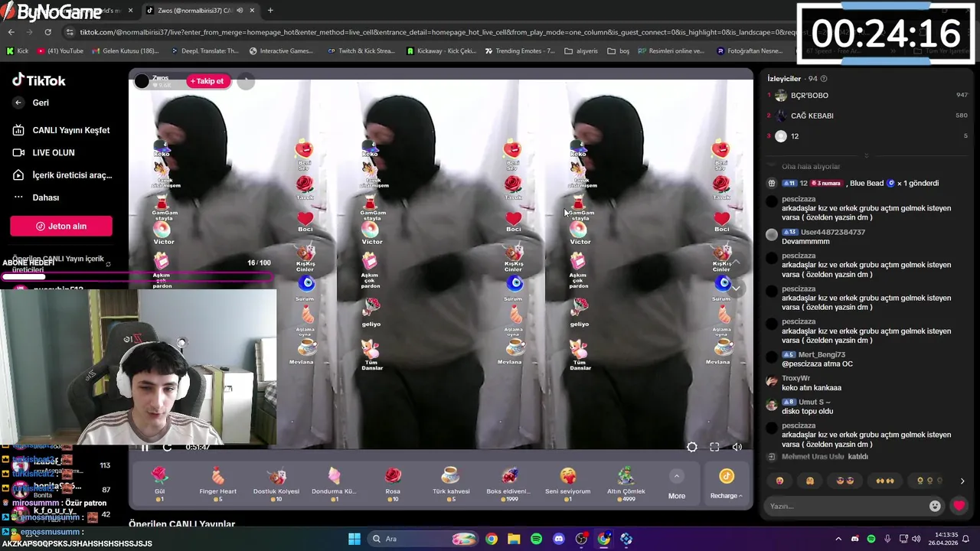The width and height of the screenshot is (980, 551).
Task: Show hidden system tray icons
Action: pyautogui.click(x=838, y=539)
